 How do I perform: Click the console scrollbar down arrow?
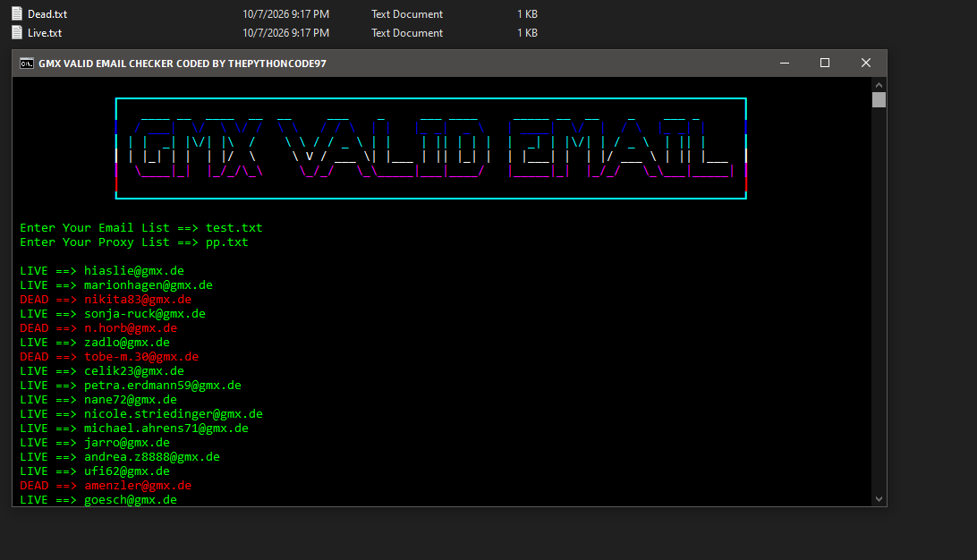879,499
